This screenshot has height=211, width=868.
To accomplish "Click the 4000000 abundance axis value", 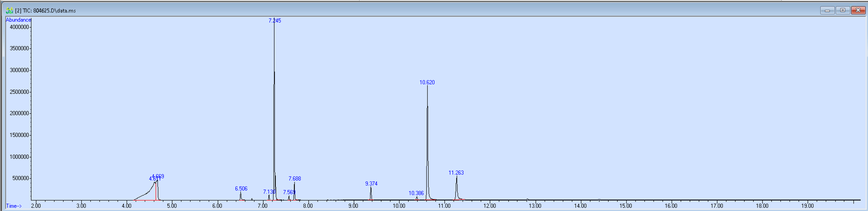I will pos(19,27).
